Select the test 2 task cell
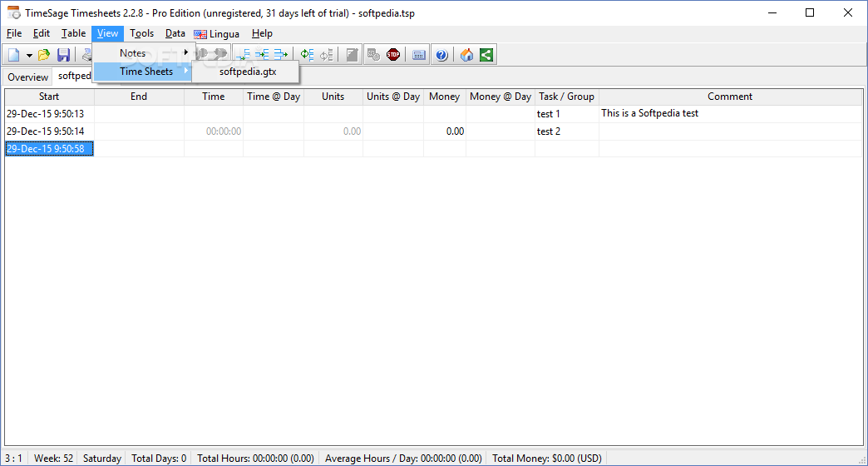 pos(567,131)
